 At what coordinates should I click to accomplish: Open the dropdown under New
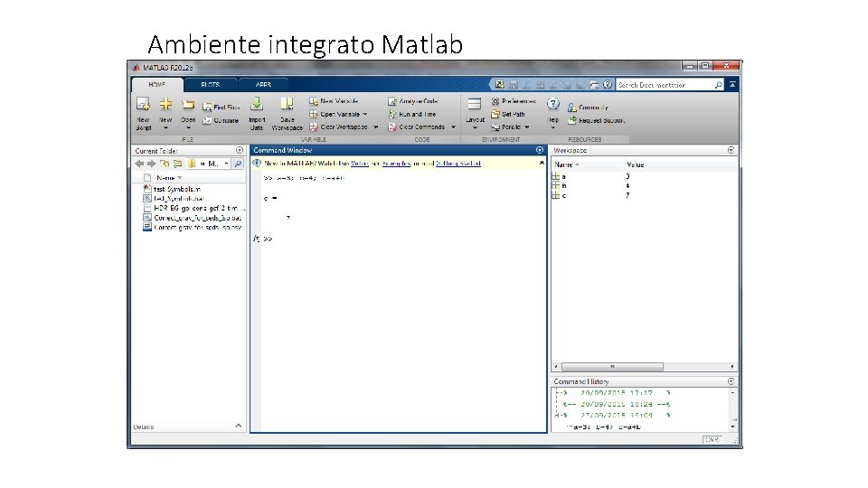pos(165,128)
